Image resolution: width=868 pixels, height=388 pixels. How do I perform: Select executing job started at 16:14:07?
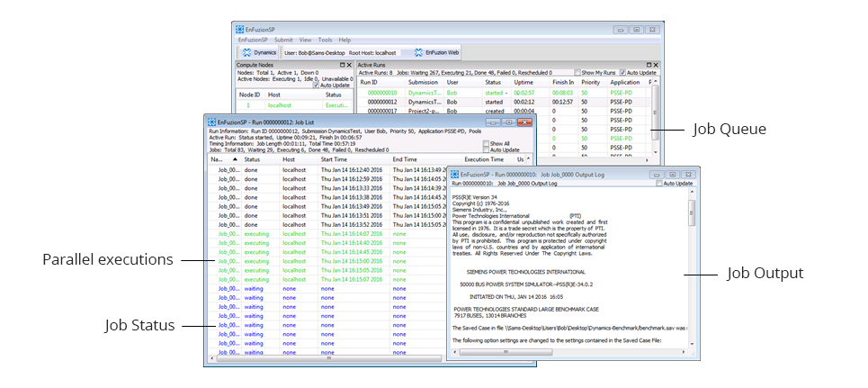pyautogui.click(x=327, y=234)
